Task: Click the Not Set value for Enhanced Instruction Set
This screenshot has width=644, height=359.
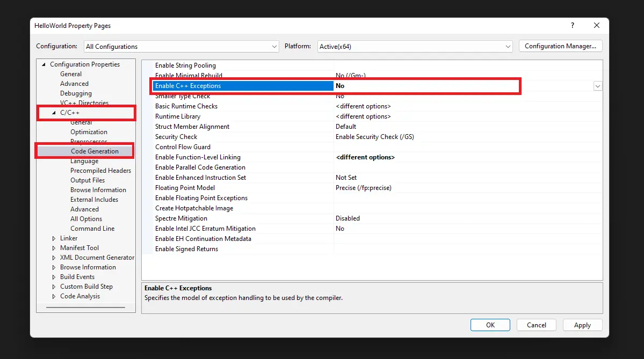Action: pos(346,178)
